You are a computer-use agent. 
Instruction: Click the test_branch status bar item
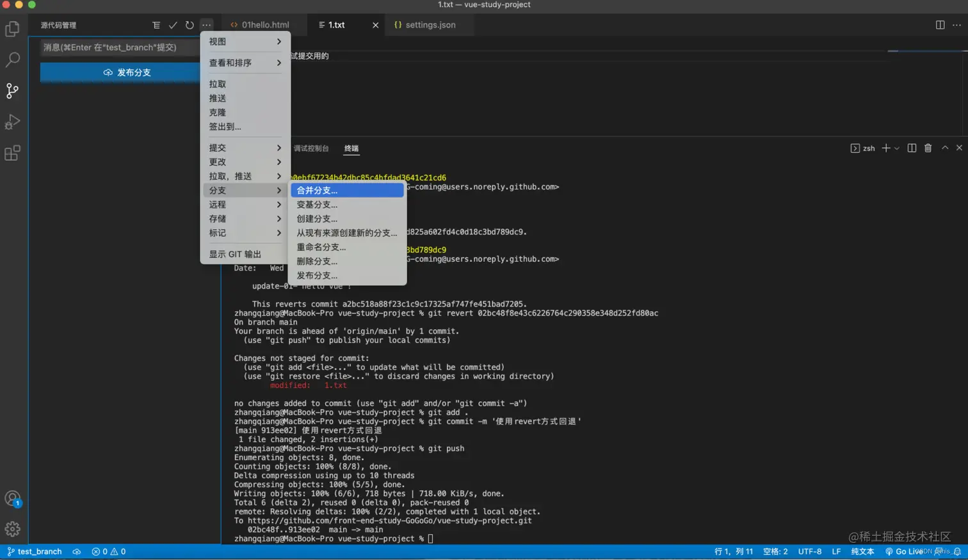[35, 552]
